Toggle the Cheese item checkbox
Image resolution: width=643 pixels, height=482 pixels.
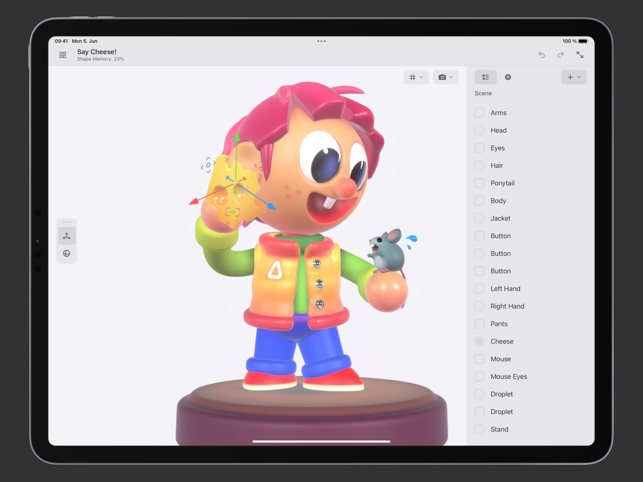pyautogui.click(x=480, y=341)
